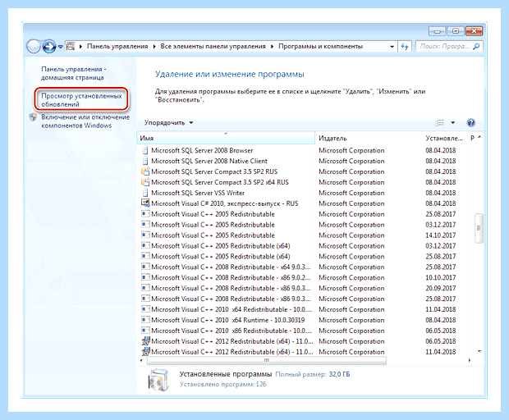Select Visual C++ 2012 Redistributable dated 06.05.2018 icon
This screenshot has width=509, height=420.
click(x=146, y=341)
